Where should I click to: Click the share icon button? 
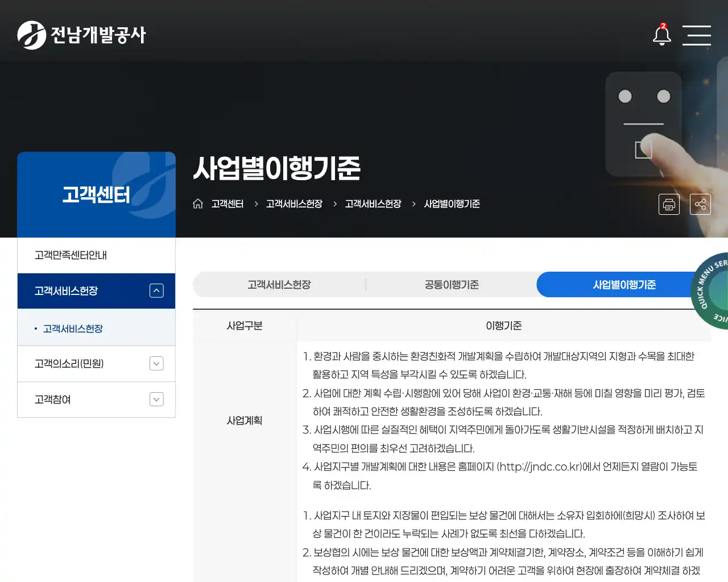point(700,204)
